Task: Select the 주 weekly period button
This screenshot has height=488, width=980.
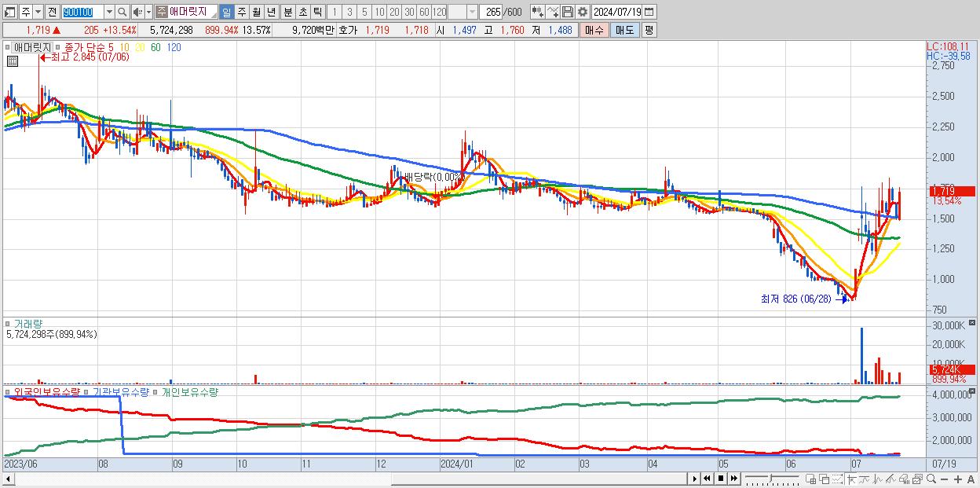Action: [x=241, y=12]
